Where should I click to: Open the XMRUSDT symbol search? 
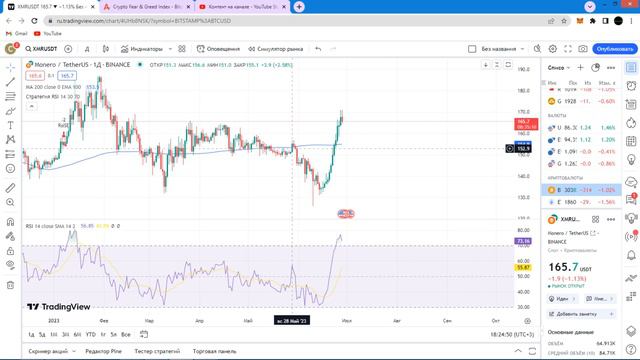pos(41,49)
